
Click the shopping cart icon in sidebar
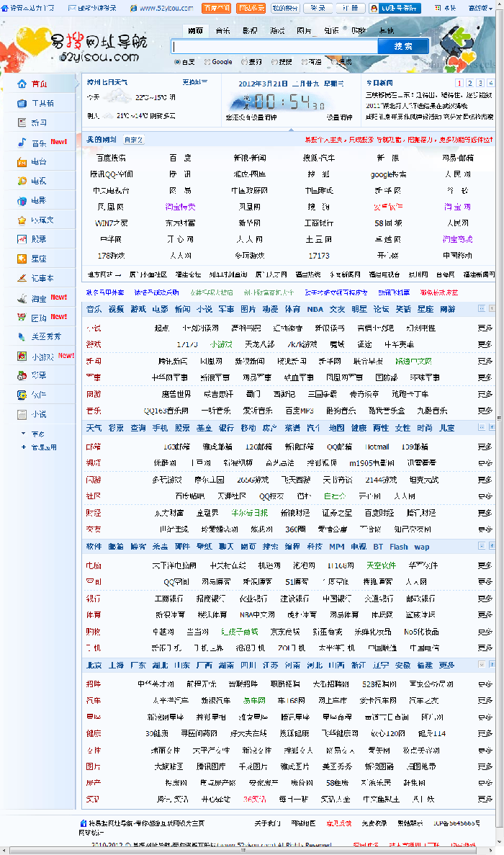[x=22, y=298]
